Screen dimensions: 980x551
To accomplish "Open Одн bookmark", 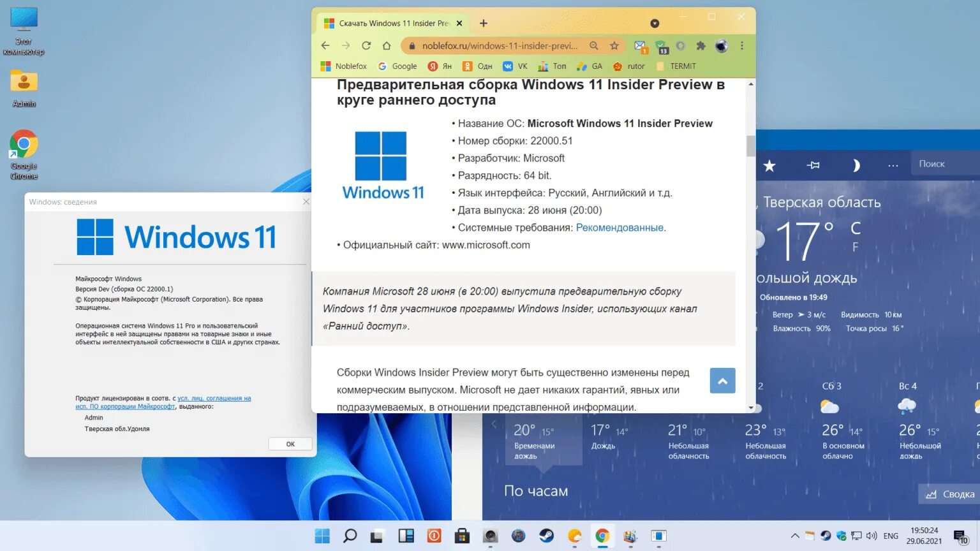I will [x=477, y=66].
